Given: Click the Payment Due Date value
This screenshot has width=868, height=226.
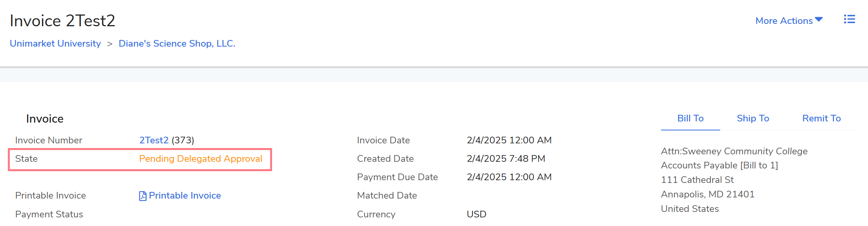Looking at the screenshot, I should [509, 177].
